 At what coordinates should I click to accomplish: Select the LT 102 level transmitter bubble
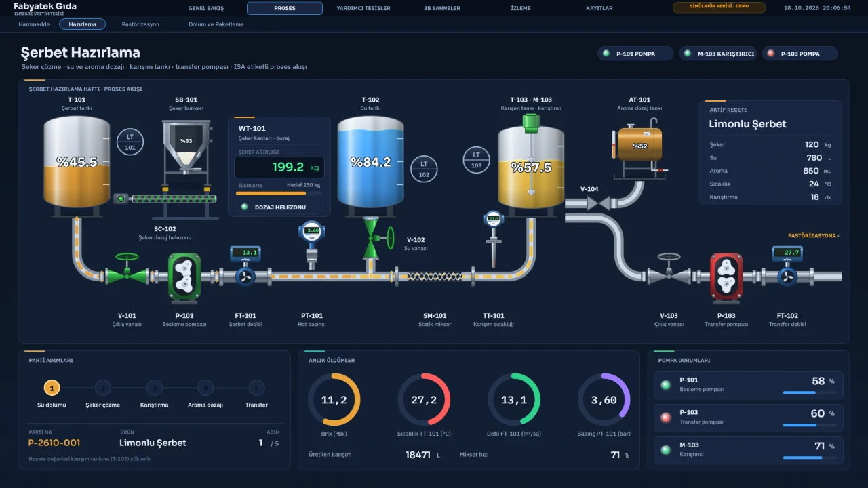click(x=424, y=169)
